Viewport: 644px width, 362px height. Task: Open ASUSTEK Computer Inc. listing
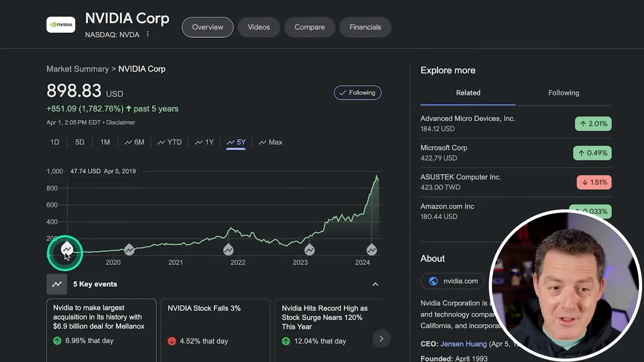[x=516, y=182]
